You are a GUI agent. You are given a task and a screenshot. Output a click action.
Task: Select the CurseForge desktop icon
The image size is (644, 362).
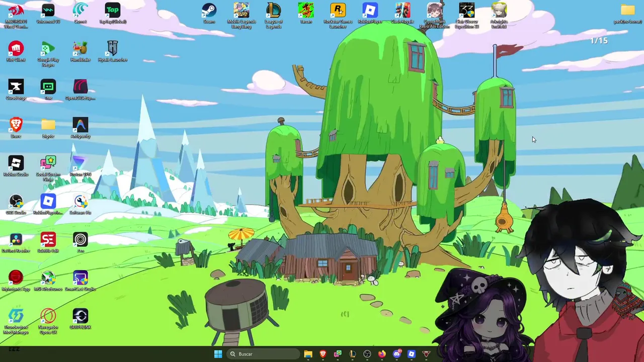[x=16, y=90]
